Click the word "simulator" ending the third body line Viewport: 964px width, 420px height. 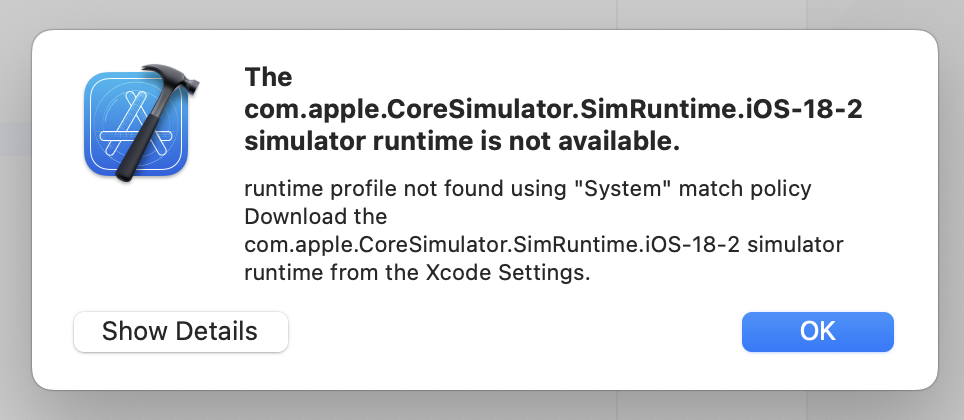tap(796, 245)
